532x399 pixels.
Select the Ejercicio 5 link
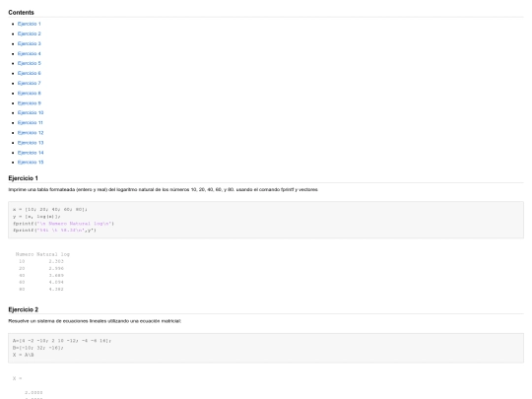tap(30, 63)
